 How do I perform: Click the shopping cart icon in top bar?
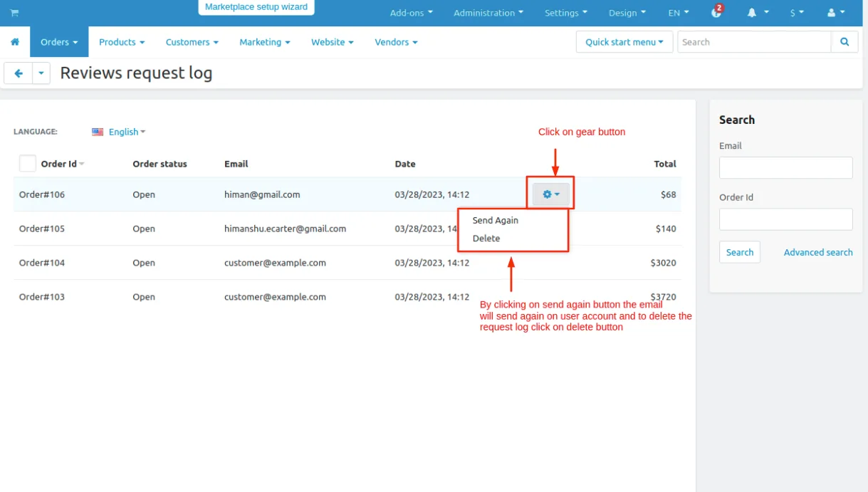click(x=14, y=13)
